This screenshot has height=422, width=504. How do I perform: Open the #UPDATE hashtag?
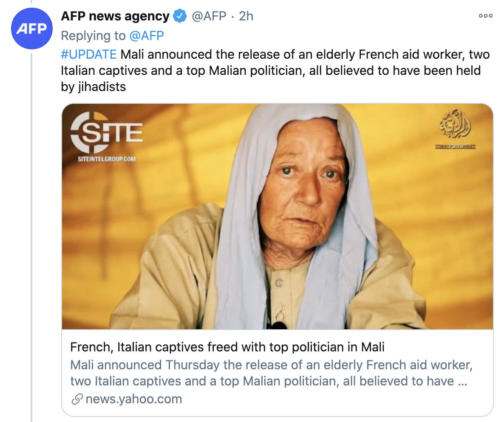89,54
